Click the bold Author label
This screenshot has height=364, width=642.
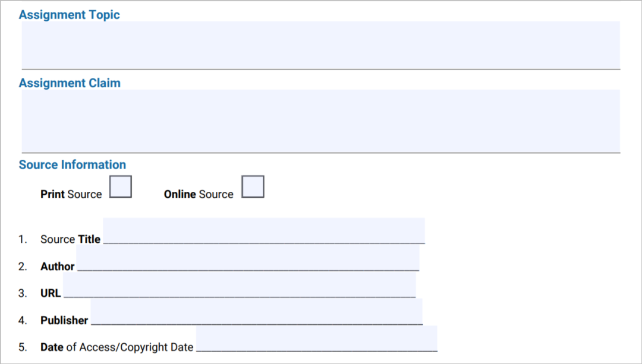[58, 267]
